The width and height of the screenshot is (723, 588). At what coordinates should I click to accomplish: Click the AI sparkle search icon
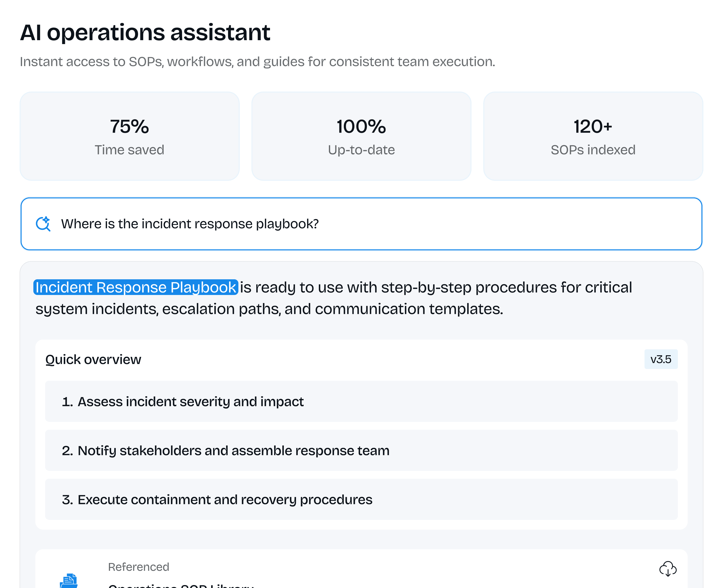tap(43, 224)
